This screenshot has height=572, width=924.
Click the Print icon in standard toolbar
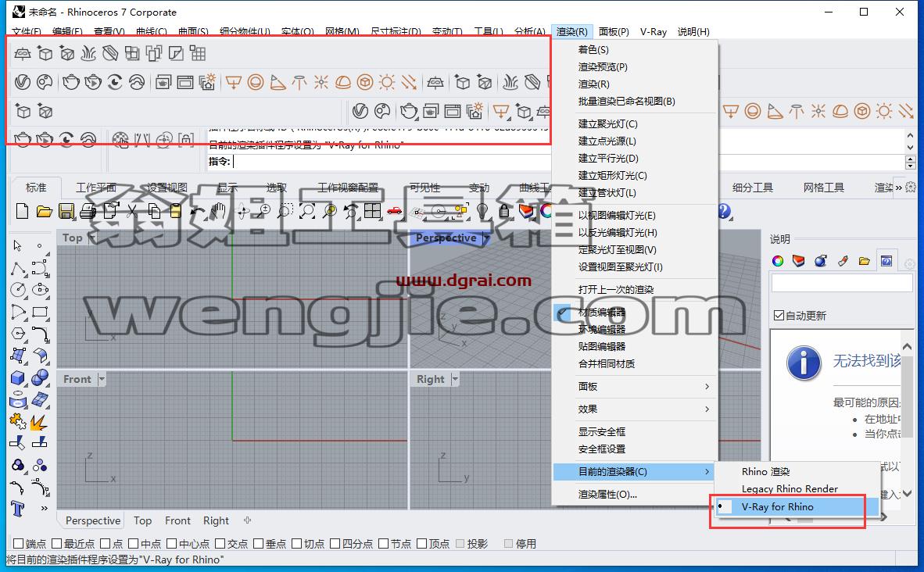click(x=88, y=211)
